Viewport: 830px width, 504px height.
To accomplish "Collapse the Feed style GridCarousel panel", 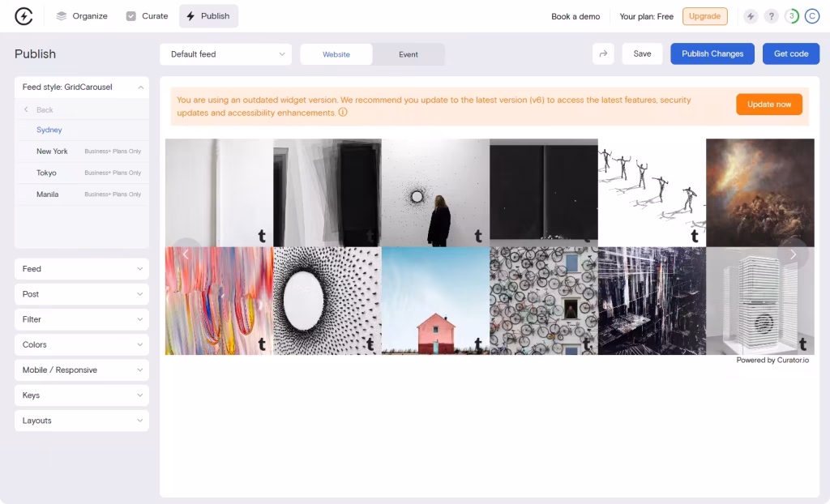I will point(82,87).
